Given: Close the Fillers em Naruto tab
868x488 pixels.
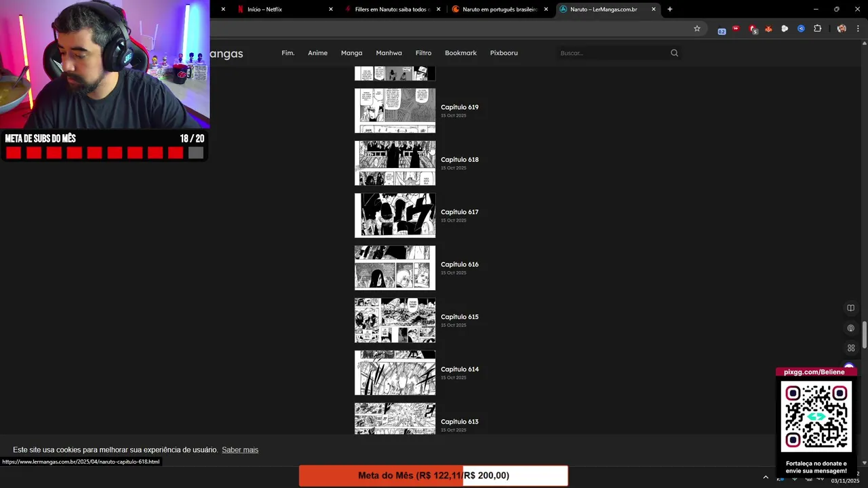Looking at the screenshot, I should click(438, 9).
